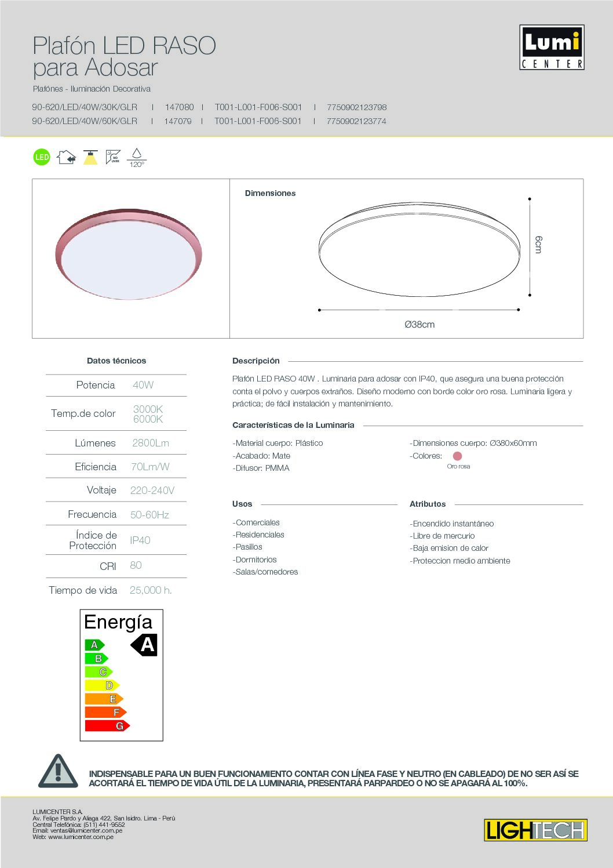Click the lamp dimension line drawing
This screenshot has width=613, height=868.
(x=419, y=249)
